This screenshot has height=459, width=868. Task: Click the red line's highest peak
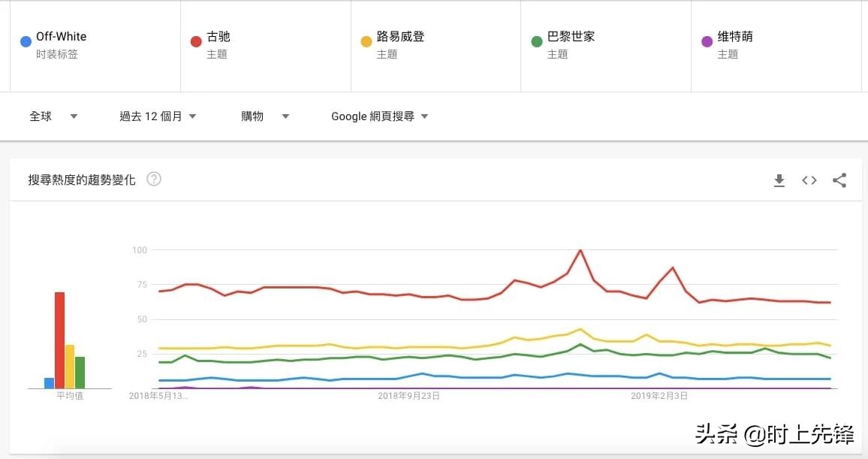[x=580, y=251]
